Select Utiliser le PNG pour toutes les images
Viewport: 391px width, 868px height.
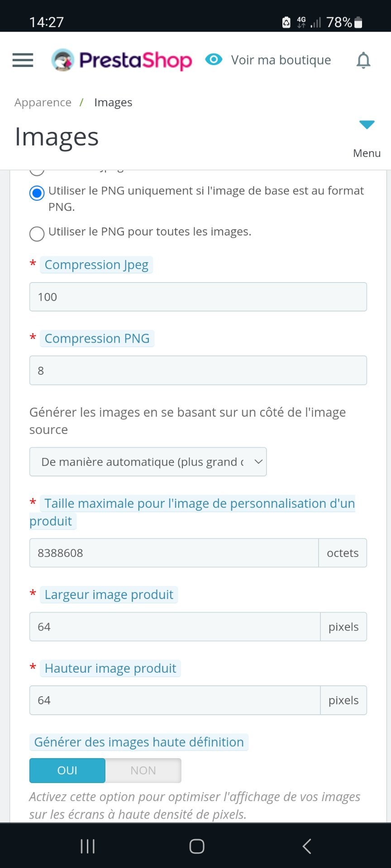(x=37, y=234)
